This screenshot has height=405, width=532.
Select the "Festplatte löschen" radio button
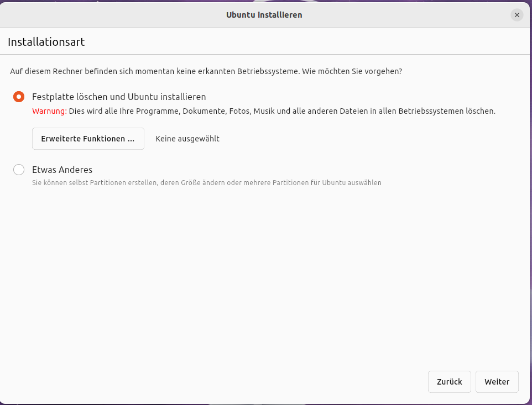click(x=19, y=97)
